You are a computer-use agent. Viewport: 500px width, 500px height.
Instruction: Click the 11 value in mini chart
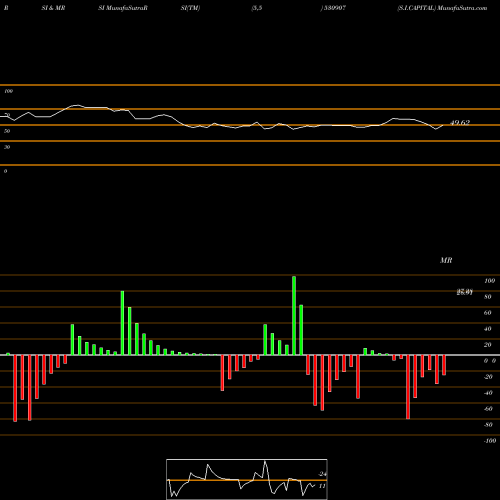coord(322,486)
